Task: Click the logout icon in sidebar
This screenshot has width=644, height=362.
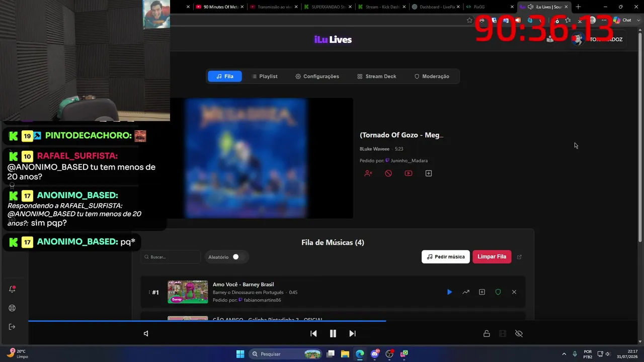Action: pyautogui.click(x=12, y=327)
